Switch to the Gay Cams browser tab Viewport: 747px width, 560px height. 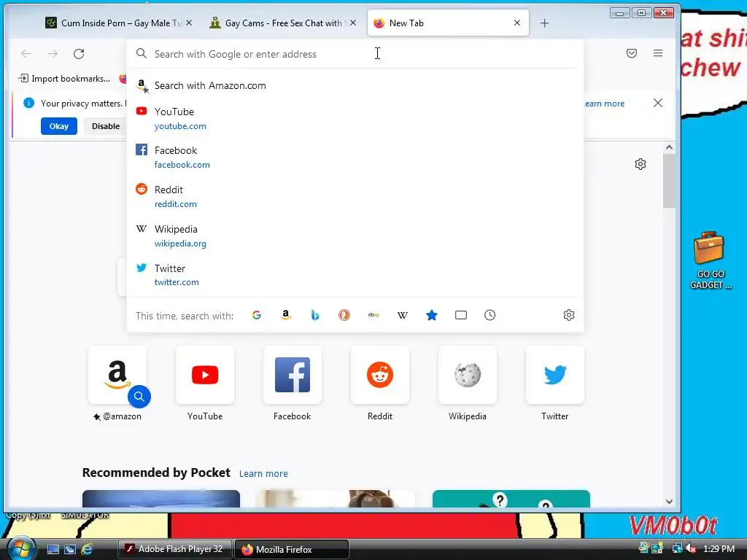tap(284, 23)
